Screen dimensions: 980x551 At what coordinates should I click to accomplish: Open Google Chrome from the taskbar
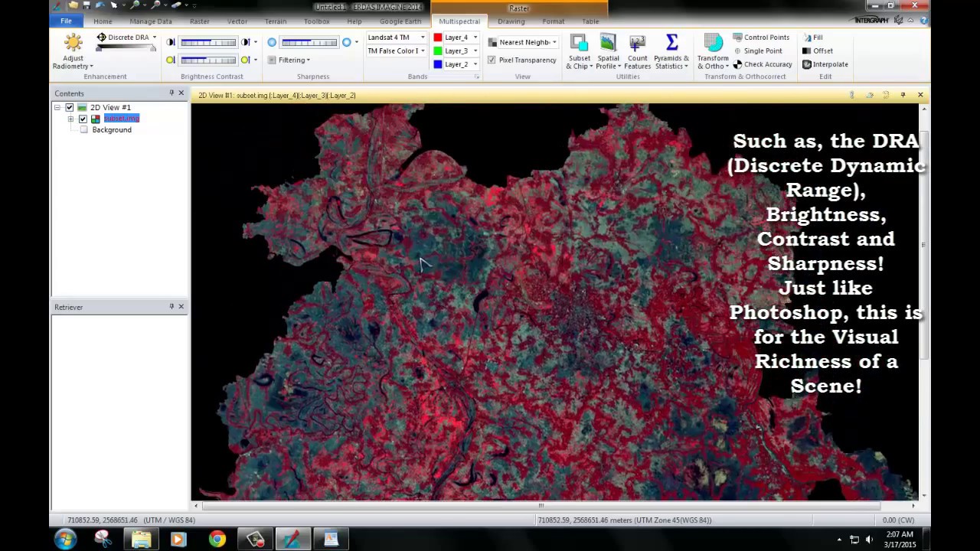click(x=217, y=540)
